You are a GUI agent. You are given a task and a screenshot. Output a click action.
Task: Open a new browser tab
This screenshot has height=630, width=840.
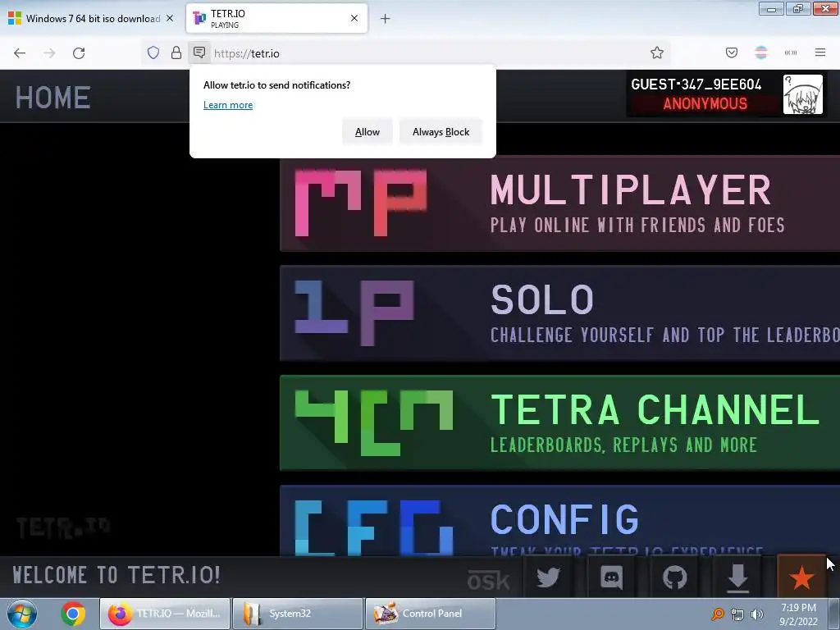point(385,19)
